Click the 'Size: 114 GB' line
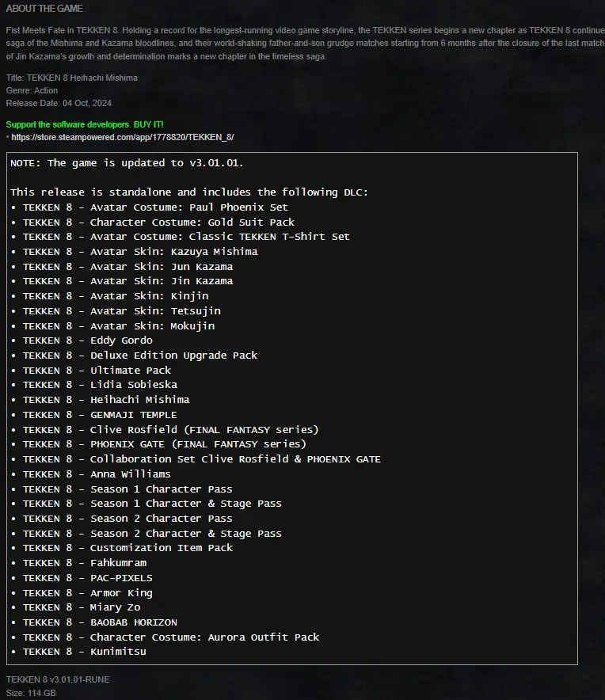605x700 pixels. [x=31, y=693]
